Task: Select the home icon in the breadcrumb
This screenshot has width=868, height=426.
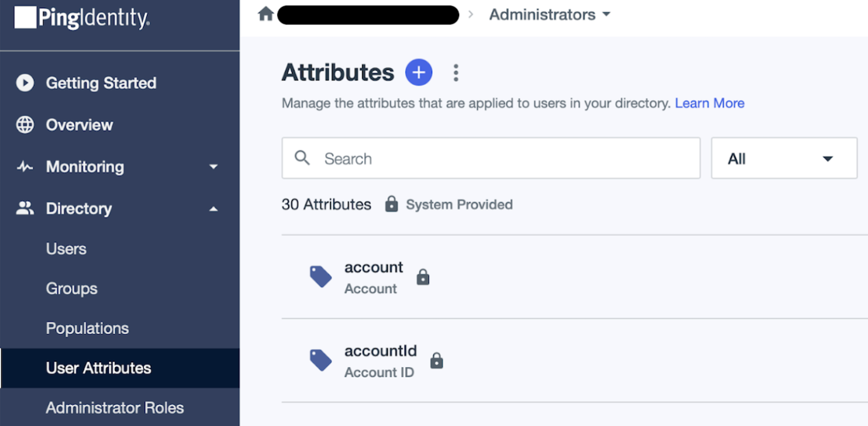Action: [265, 12]
